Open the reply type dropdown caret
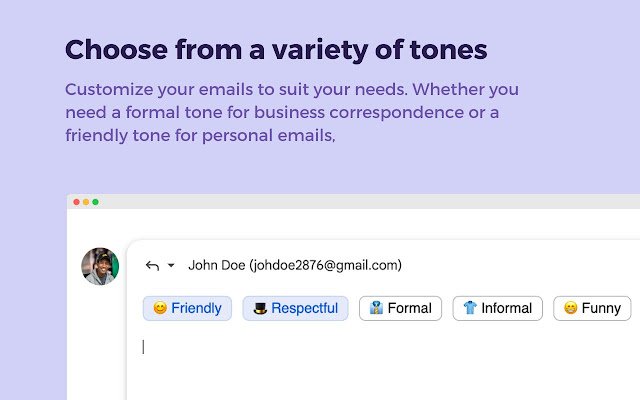The width and height of the screenshot is (640, 400). (x=171, y=266)
